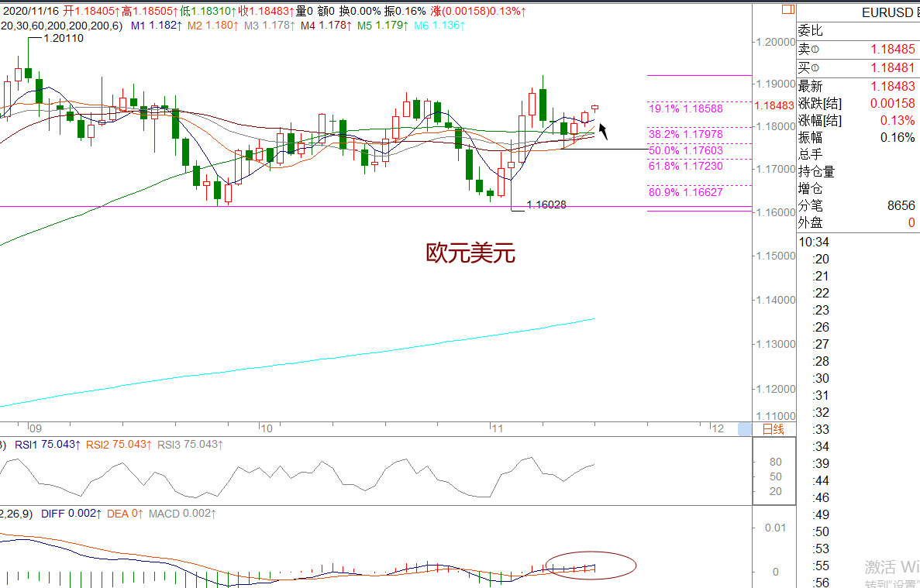This screenshot has height=588, width=920.
Task: Click the 分笔 value 8656
Action: pos(901,206)
